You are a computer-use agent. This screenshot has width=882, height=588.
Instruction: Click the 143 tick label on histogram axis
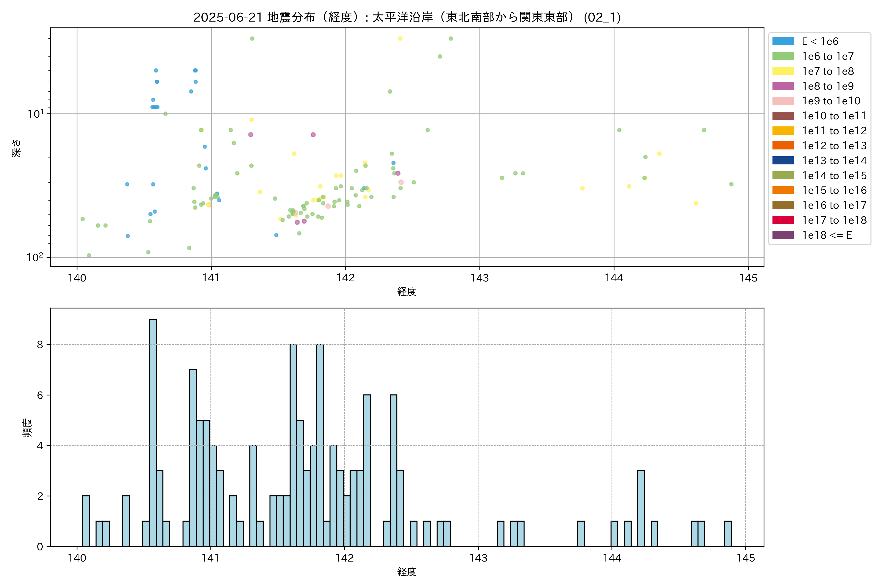tap(478, 558)
